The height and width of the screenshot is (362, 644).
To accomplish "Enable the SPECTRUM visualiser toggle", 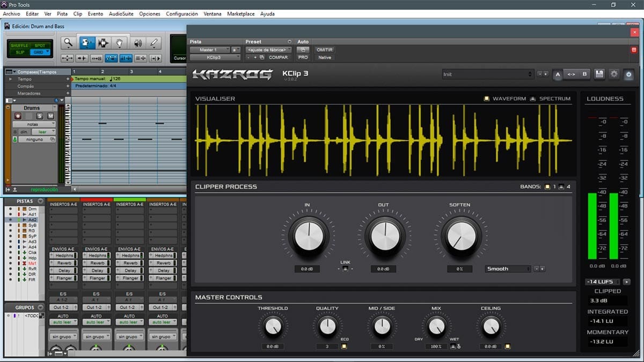I will tap(533, 99).
